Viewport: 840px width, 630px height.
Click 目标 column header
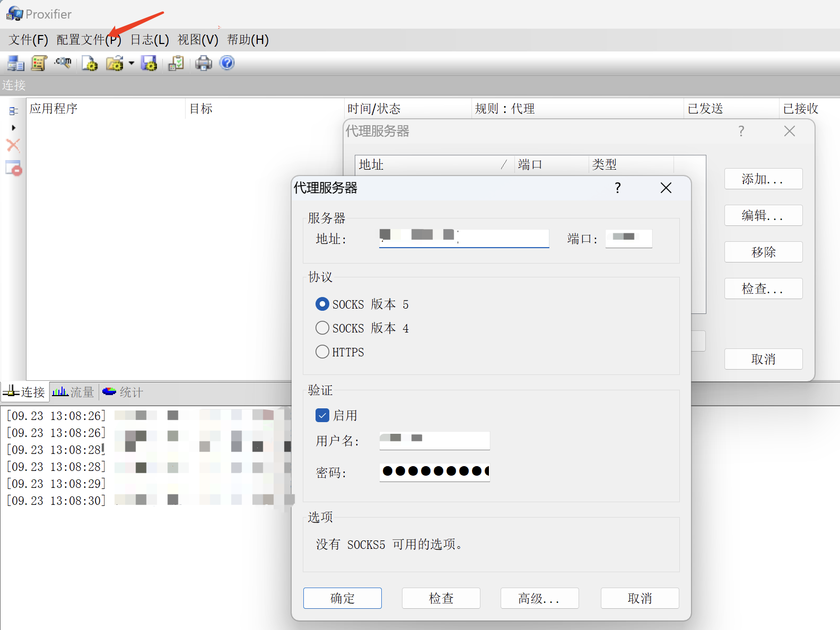pos(265,109)
